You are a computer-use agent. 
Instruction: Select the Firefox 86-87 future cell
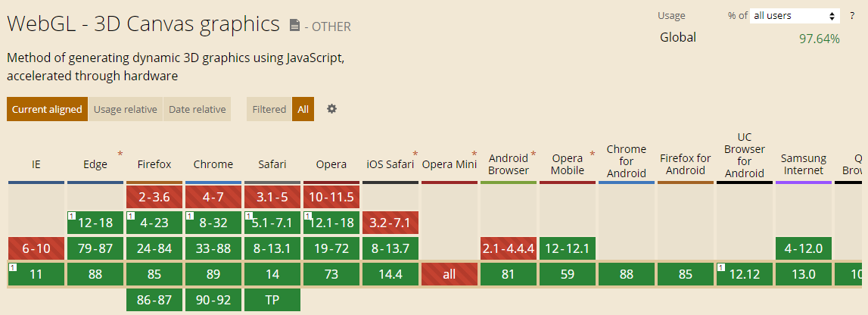154,300
